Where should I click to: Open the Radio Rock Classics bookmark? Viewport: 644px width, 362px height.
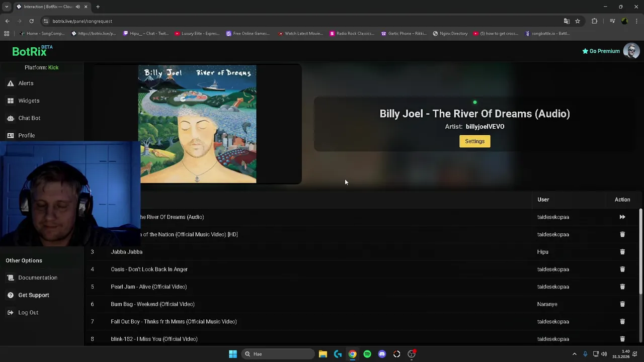[352, 34]
